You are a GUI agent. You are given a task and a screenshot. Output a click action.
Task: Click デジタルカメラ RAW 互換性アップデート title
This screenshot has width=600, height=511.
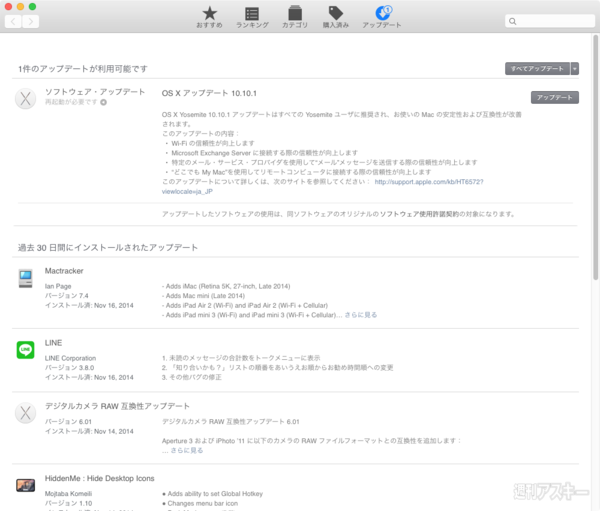coord(117,406)
